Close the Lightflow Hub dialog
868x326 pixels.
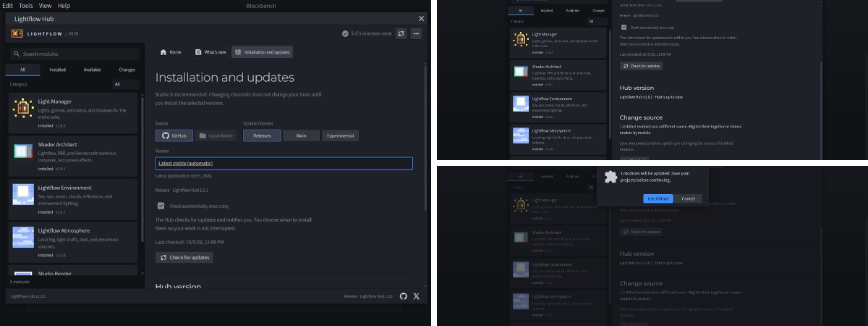coord(422,18)
